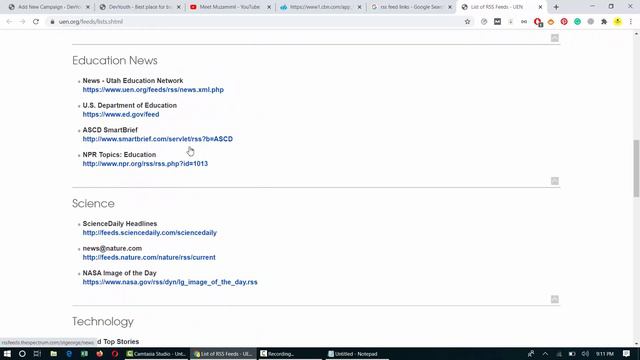Open Firefox from the taskbar
This screenshot has height=360, width=640.
point(100,354)
